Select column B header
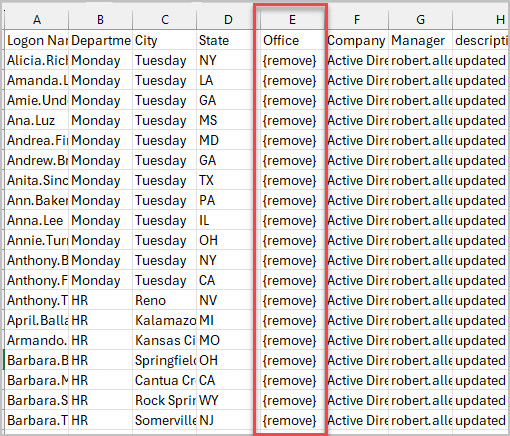 point(100,20)
